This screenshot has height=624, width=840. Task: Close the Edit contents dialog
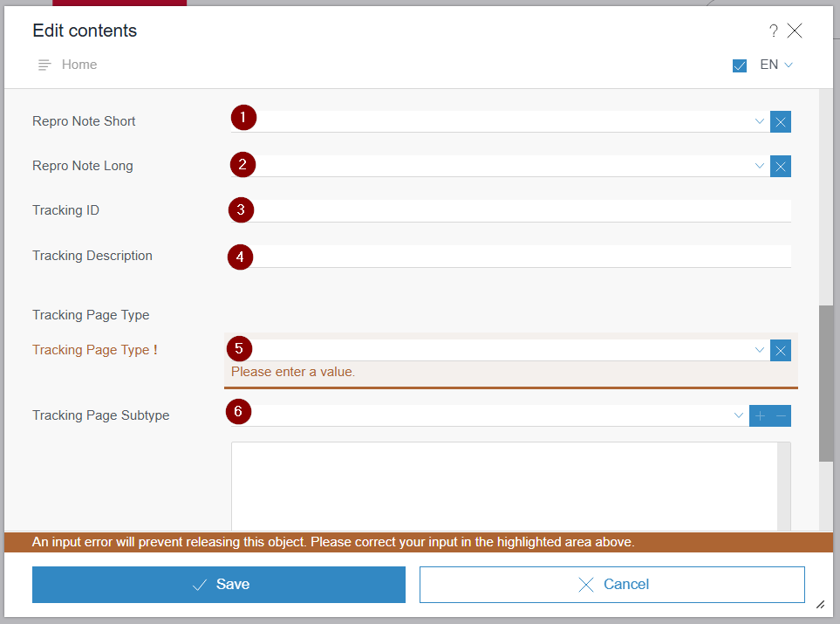(x=795, y=31)
